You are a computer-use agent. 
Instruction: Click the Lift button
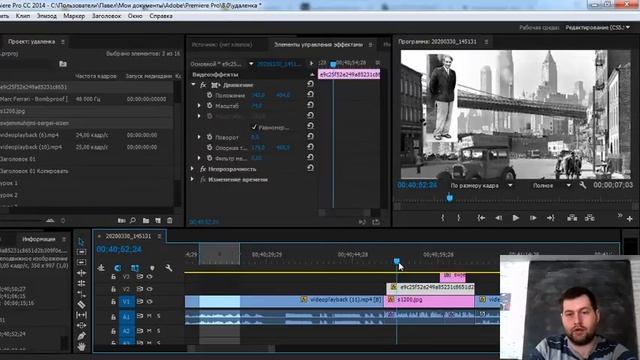click(572, 218)
